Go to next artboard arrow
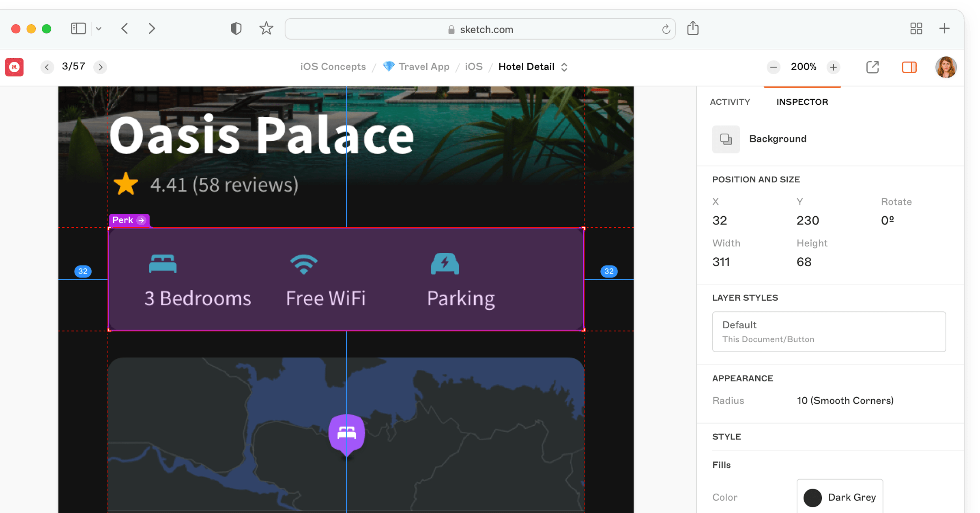980x513 pixels. point(100,67)
